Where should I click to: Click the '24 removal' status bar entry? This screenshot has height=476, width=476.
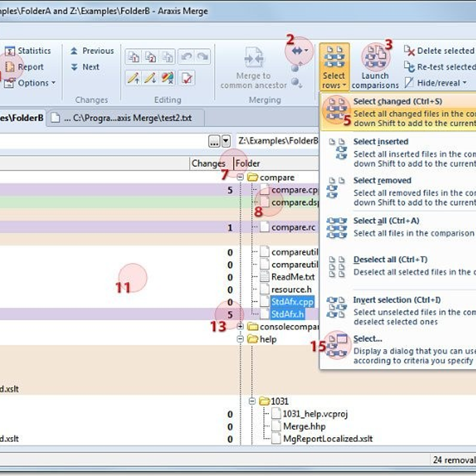454,460
